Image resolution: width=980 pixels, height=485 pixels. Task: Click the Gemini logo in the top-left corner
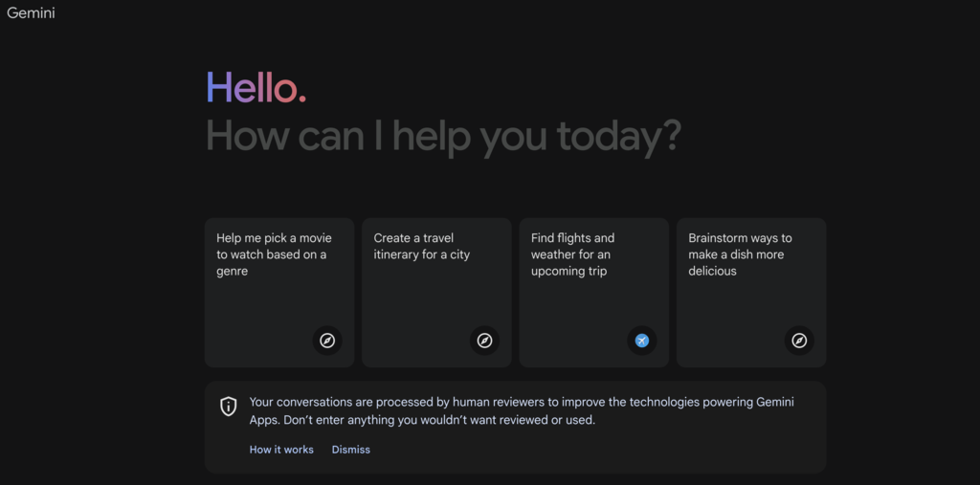pyautogui.click(x=31, y=13)
